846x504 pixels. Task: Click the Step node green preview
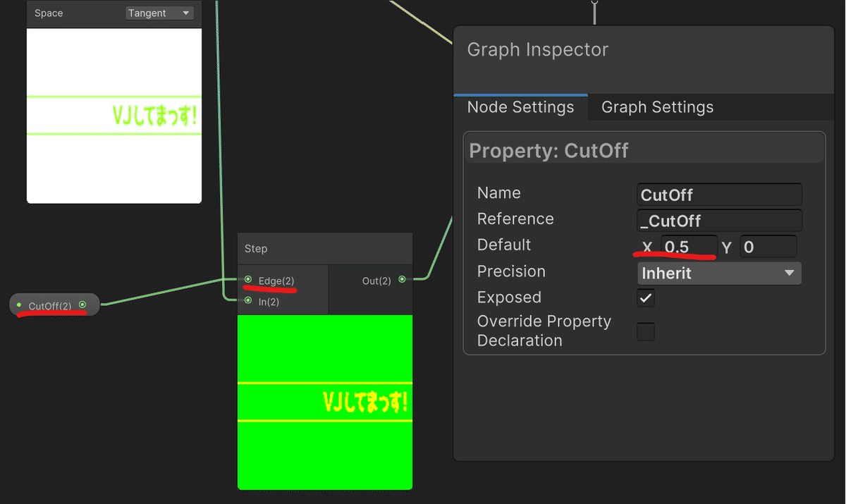coord(325,402)
